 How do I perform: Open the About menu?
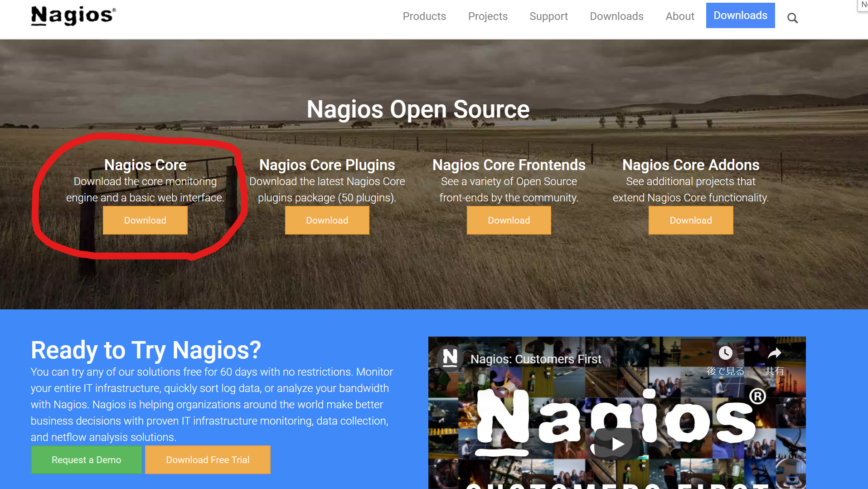point(680,16)
